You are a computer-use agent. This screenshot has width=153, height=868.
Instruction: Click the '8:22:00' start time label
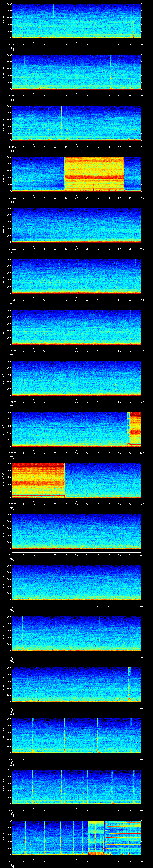pos(12,453)
